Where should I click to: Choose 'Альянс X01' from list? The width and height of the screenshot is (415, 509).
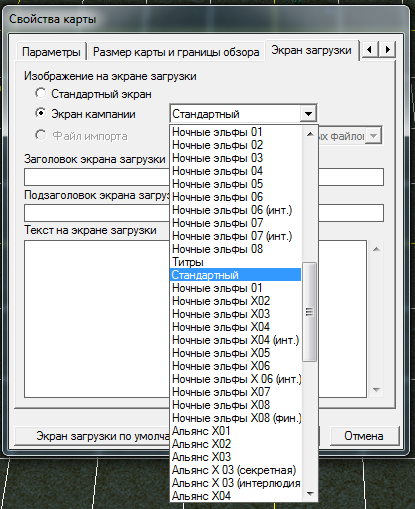pyautogui.click(x=236, y=431)
